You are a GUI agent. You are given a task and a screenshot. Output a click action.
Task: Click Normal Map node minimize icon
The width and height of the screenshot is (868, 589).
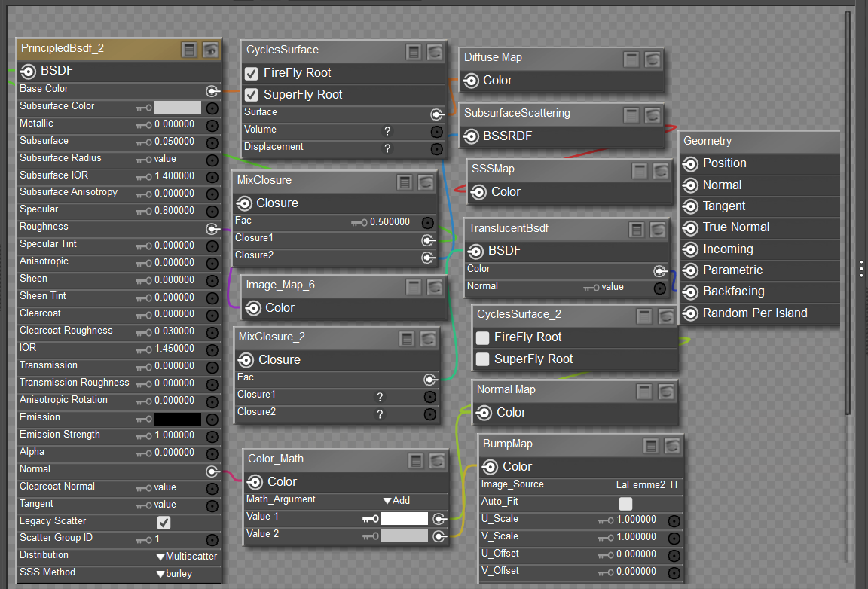point(643,392)
